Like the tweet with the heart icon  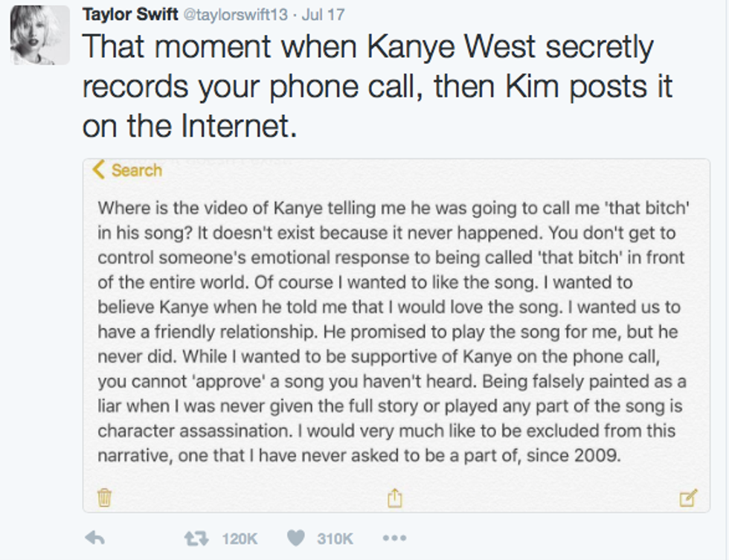[x=296, y=538]
